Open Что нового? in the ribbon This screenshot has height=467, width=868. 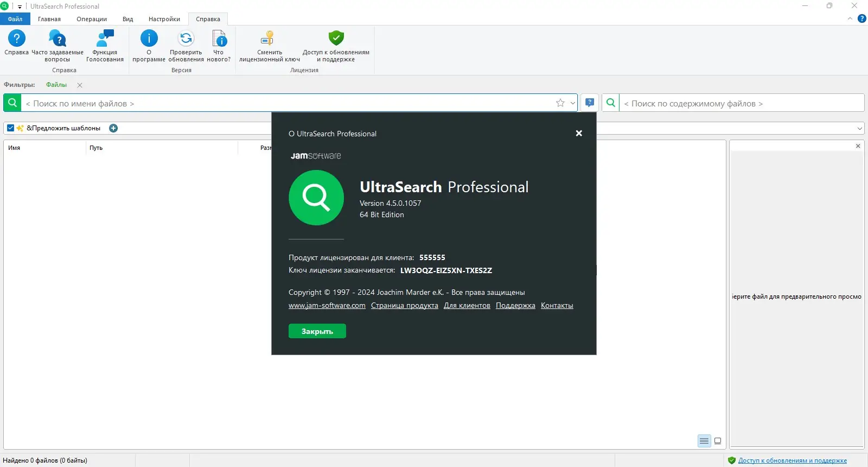(219, 46)
